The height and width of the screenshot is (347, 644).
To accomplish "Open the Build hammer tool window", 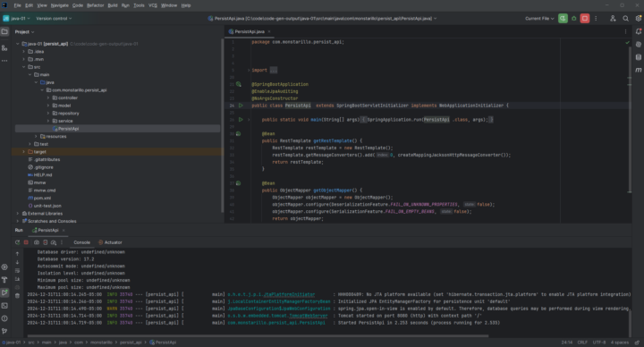I will [4, 280].
